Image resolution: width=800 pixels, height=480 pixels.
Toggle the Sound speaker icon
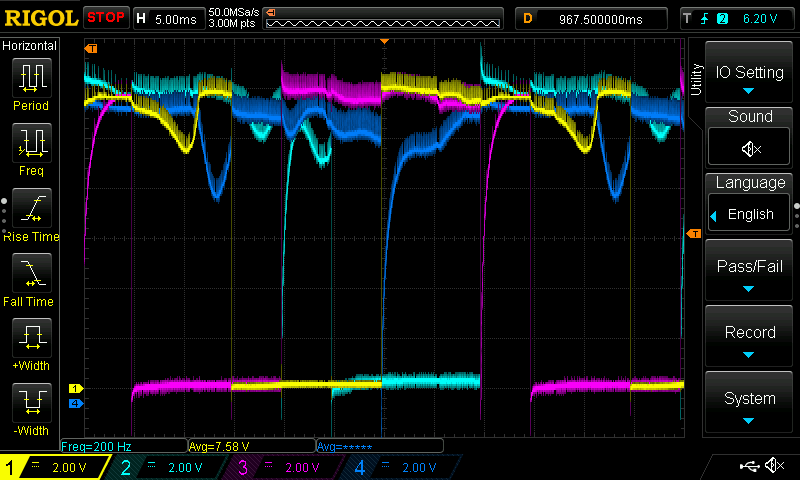coord(749,149)
